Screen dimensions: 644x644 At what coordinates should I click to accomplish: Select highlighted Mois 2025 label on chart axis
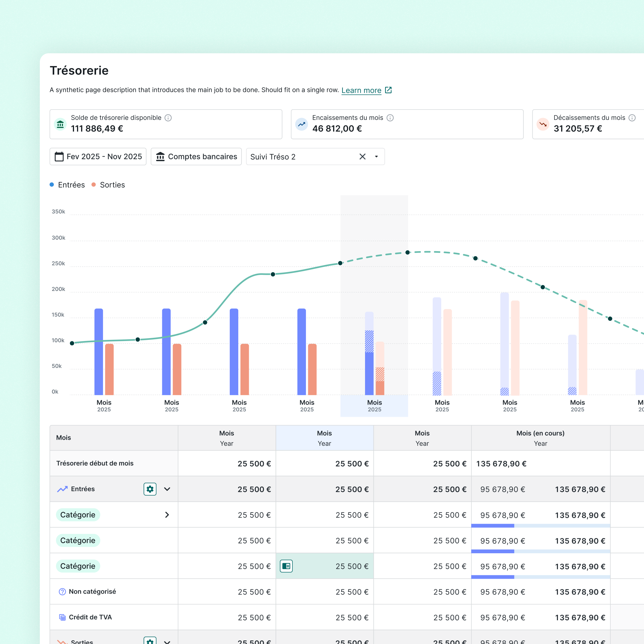pos(374,406)
